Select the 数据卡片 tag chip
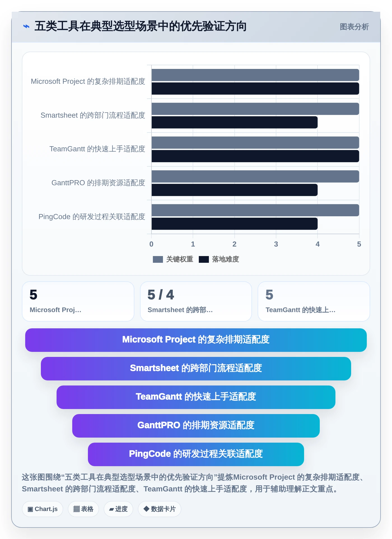The image size is (392, 539). [x=160, y=509]
